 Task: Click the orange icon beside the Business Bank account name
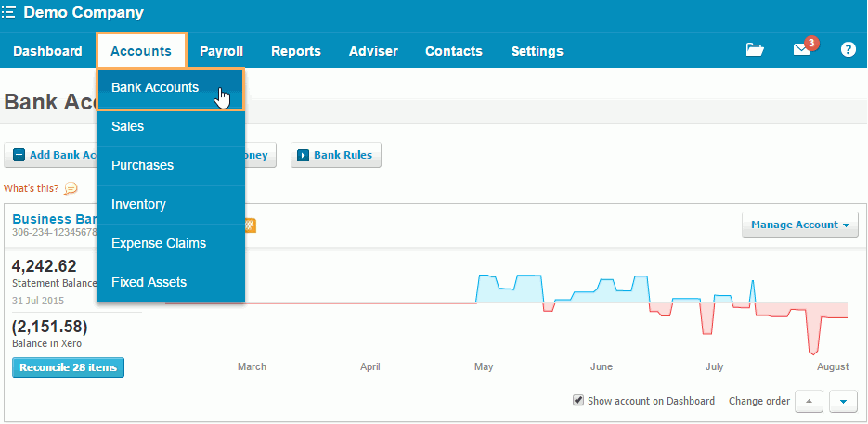[x=251, y=225]
